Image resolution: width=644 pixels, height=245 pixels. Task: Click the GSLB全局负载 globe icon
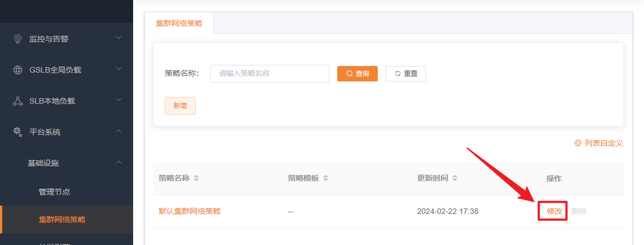pos(18,70)
